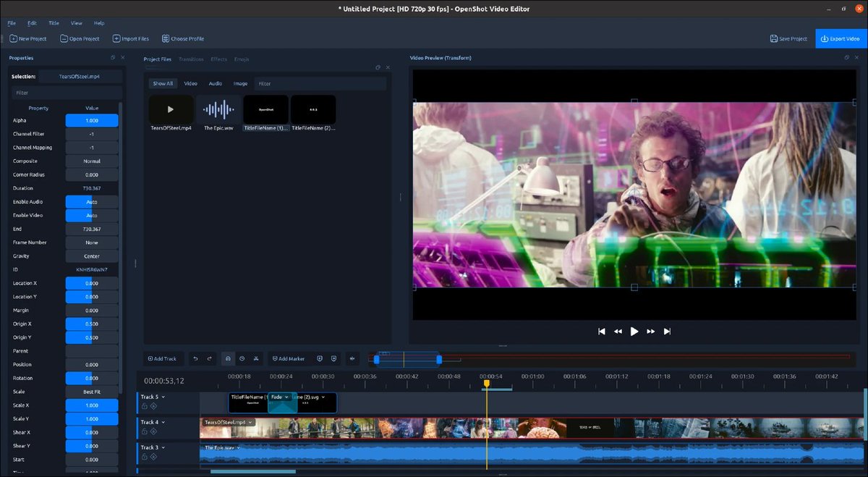Click the Scale X value slider
Viewport: 868px width, 477px height.
tap(92, 405)
